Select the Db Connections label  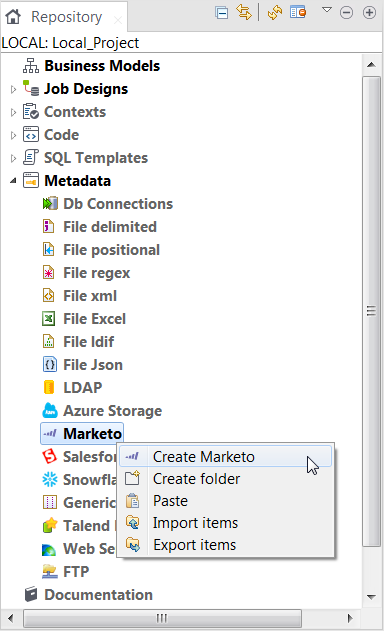[118, 204]
